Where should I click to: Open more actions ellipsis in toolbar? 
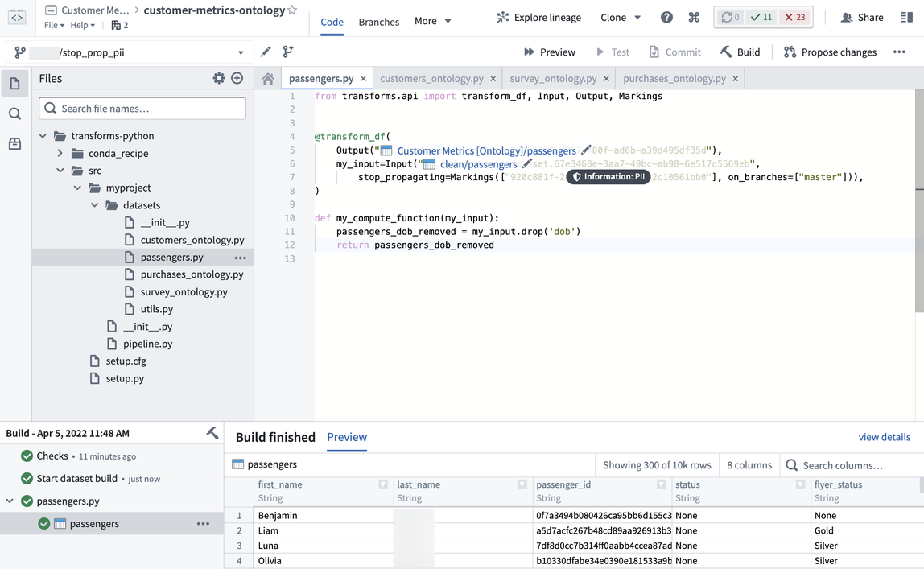tap(899, 52)
